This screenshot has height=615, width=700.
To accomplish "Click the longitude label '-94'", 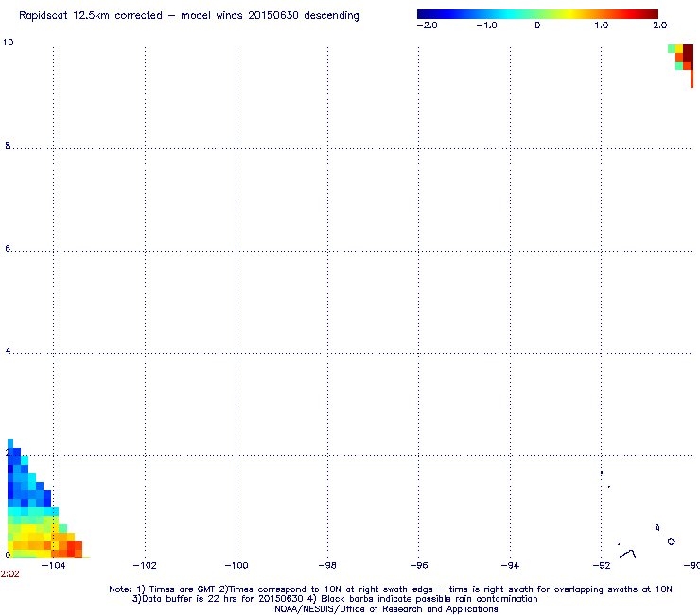I will (x=510, y=566).
